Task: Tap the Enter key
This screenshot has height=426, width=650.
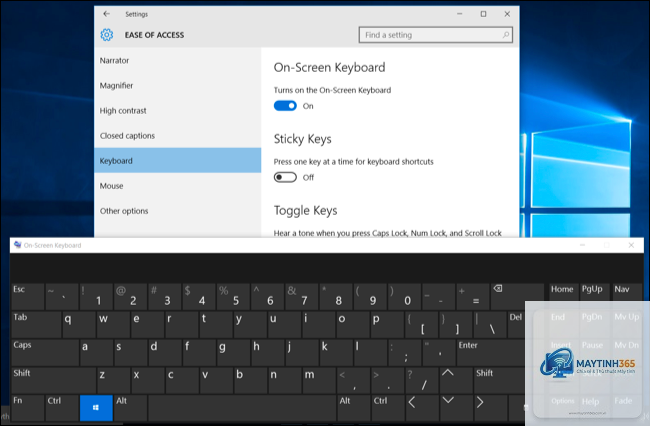Action: coord(490,352)
